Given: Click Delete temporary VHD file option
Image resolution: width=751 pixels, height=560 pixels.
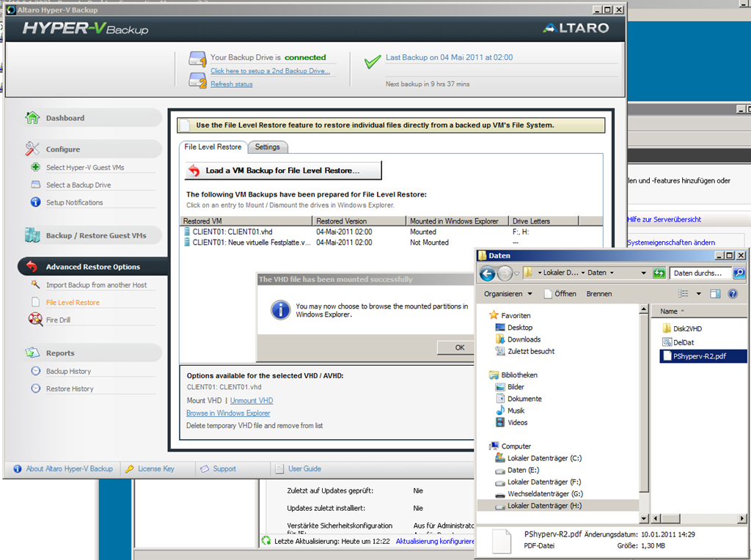Looking at the screenshot, I should click(254, 426).
